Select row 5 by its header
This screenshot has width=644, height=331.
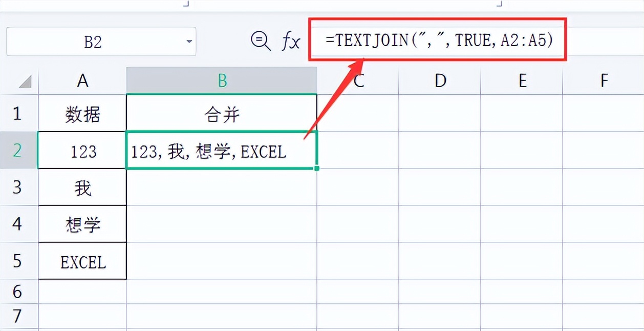19,261
